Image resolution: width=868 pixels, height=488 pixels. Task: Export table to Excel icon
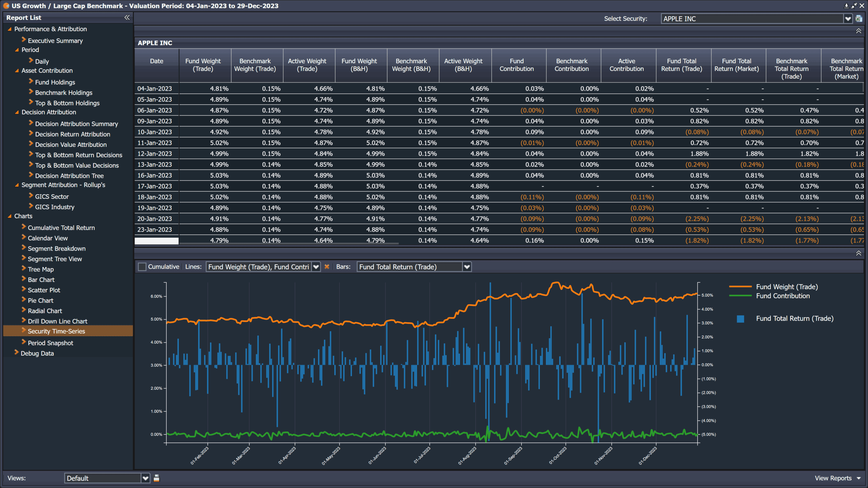coord(859,19)
